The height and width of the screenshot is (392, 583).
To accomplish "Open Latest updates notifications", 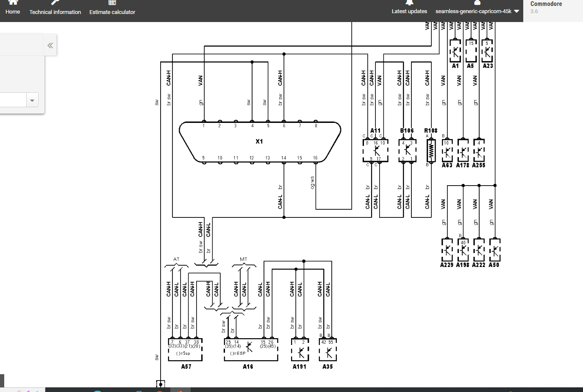I will coord(409,8).
